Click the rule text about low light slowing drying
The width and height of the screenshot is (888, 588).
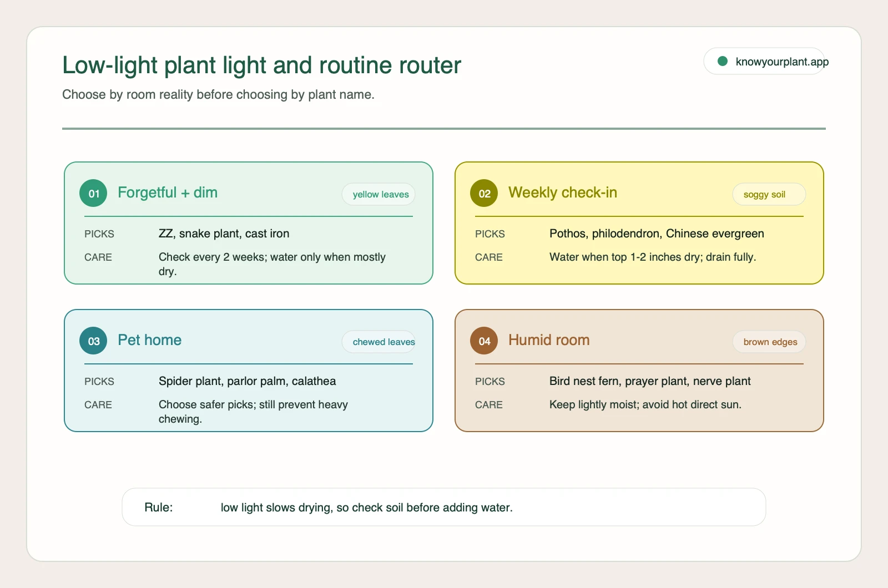pos(367,508)
